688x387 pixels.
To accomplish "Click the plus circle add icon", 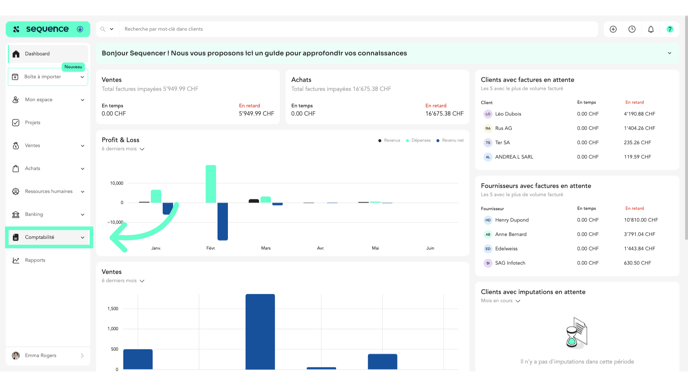I will [613, 29].
